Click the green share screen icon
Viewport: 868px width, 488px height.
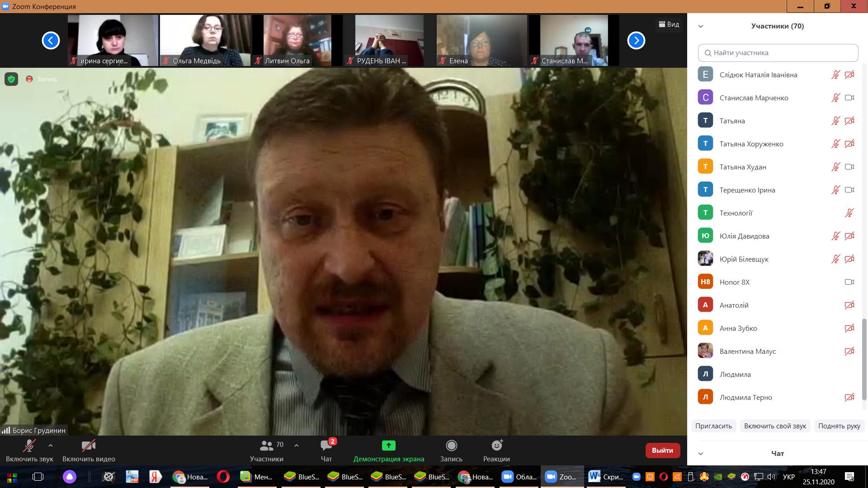[x=388, y=446]
